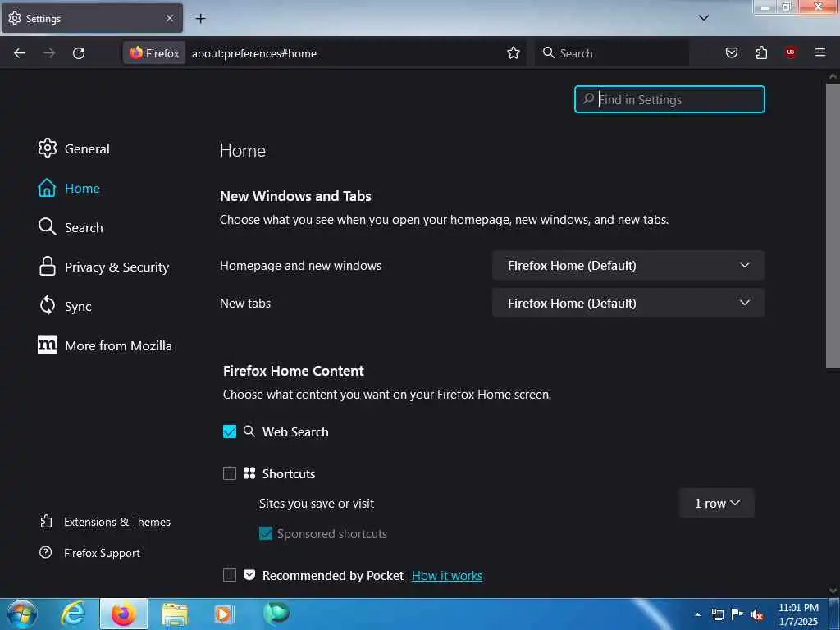Screen dimensions: 840x630
Task: Click the network tray icon
Action: [718, 614]
